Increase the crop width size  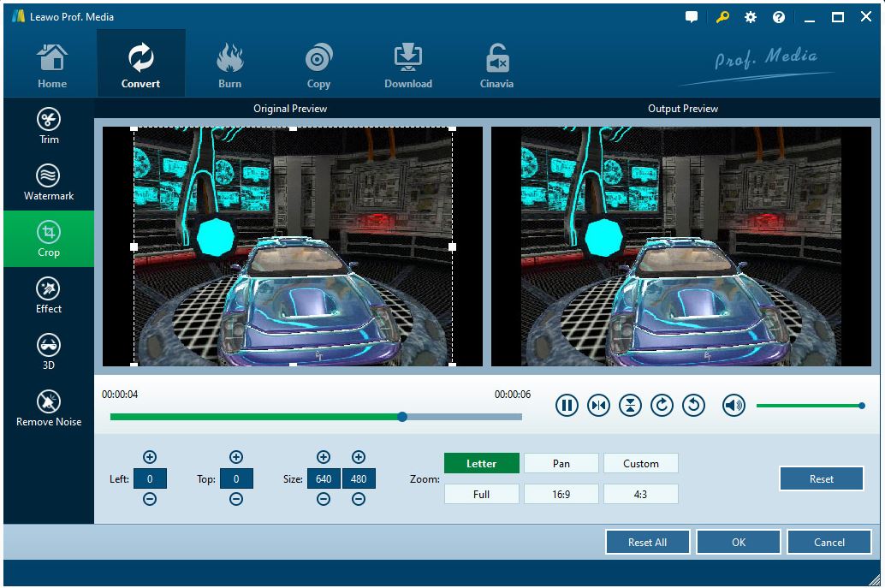pyautogui.click(x=324, y=457)
